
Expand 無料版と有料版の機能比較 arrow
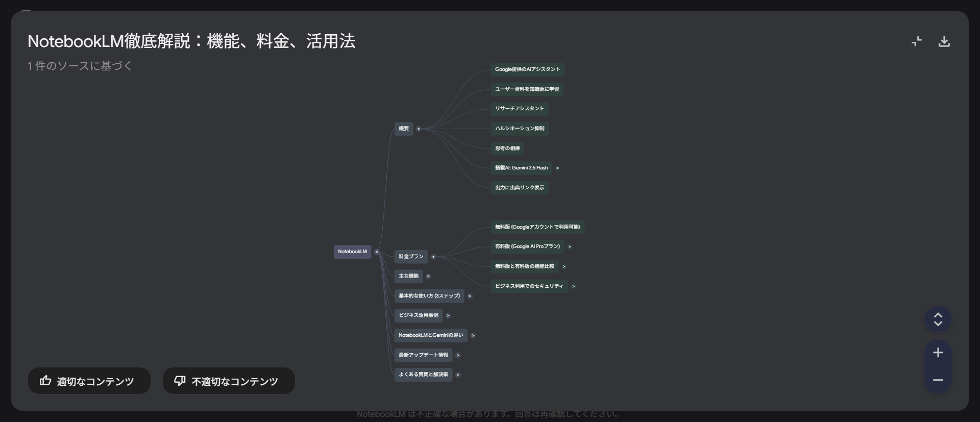(x=564, y=266)
